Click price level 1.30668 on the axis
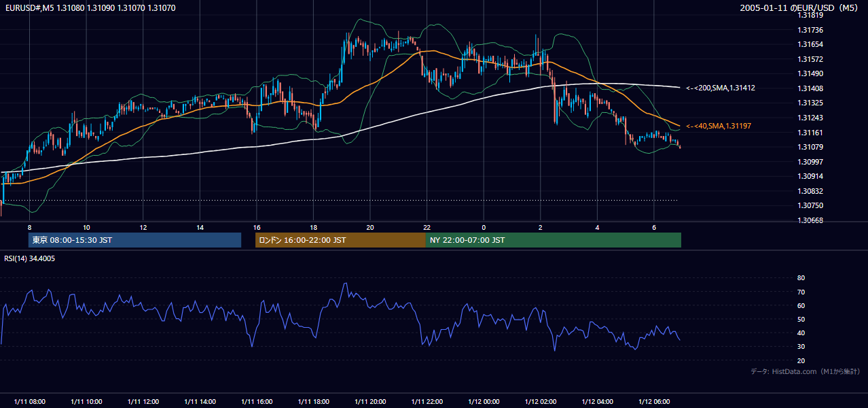The width and height of the screenshot is (868, 408). click(810, 220)
